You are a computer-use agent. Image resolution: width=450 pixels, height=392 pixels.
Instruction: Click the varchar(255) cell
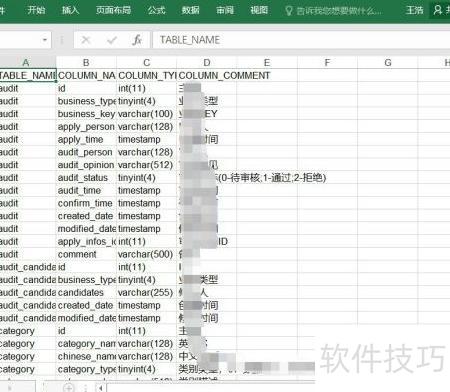147,293
